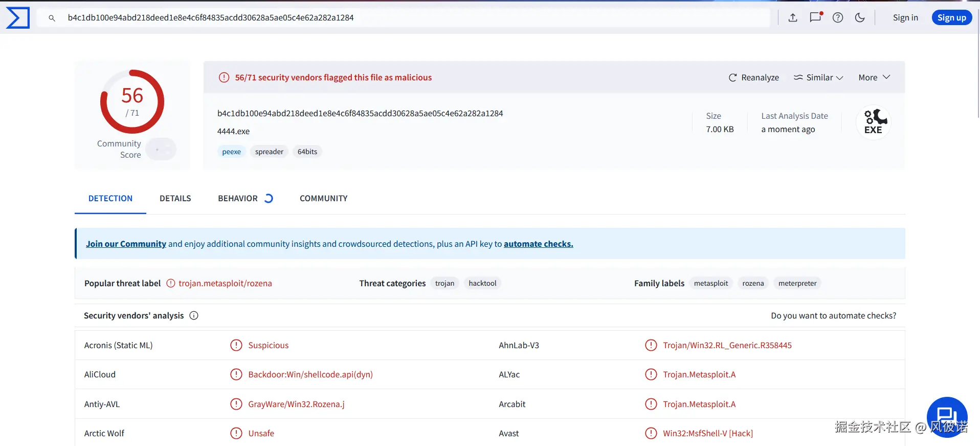Click the Sign up button
The width and height of the screenshot is (980, 446).
tap(951, 18)
